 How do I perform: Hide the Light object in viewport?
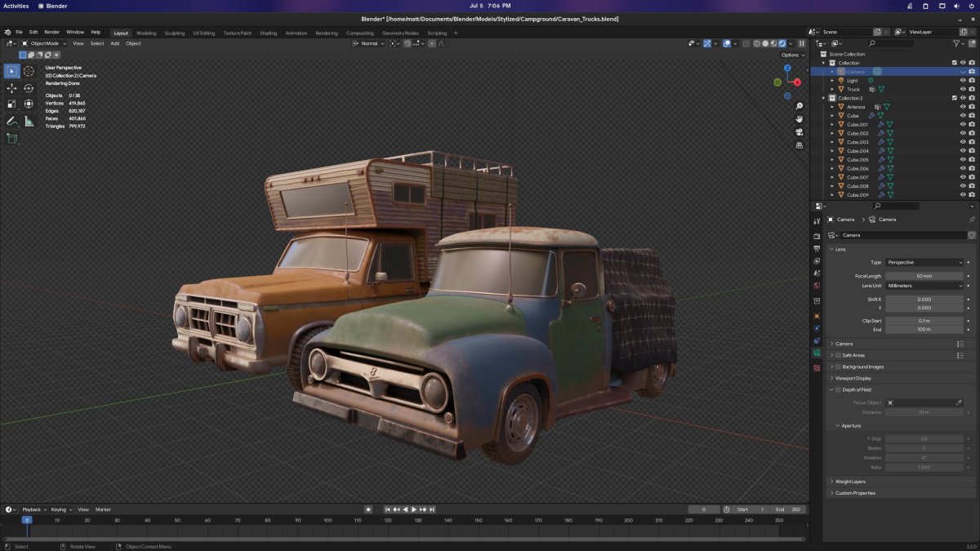point(962,80)
